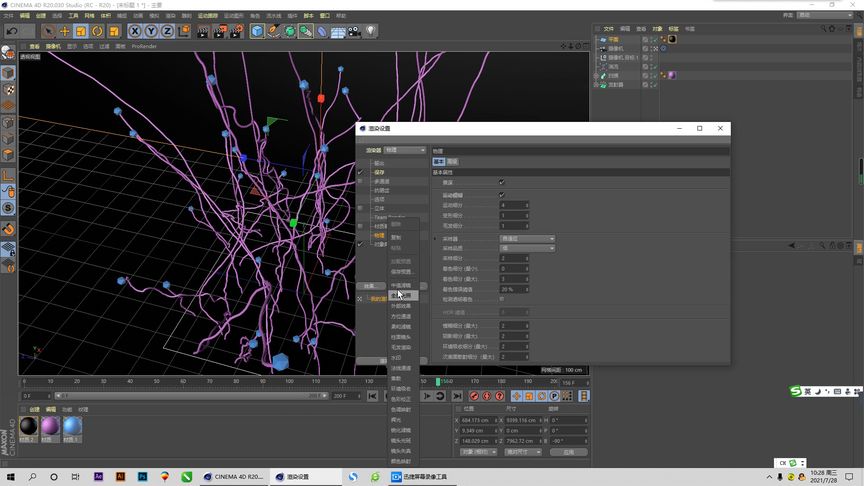This screenshot has width=864, height=486.
Task: Toggle the 运动模糊 motion blur checkbox
Action: (x=502, y=194)
